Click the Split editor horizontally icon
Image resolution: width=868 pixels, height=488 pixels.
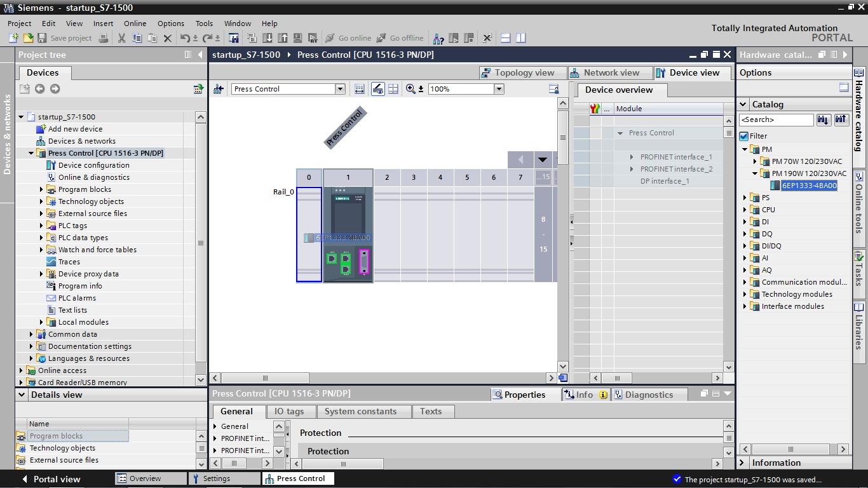click(x=506, y=38)
